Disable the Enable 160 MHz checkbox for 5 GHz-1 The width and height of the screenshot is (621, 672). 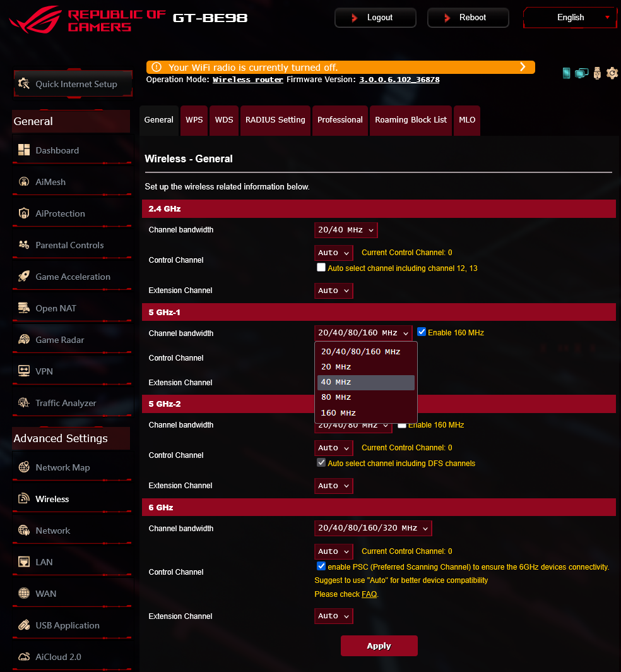(422, 332)
